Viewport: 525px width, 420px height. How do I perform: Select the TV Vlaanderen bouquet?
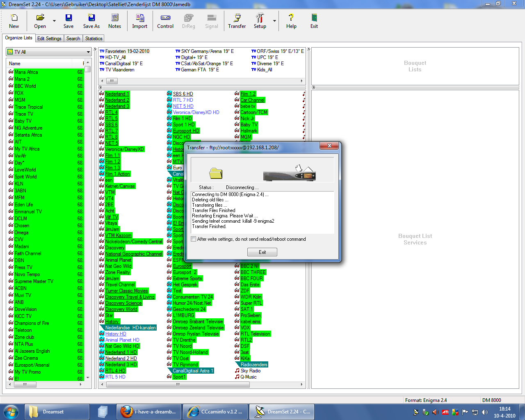[117, 70]
